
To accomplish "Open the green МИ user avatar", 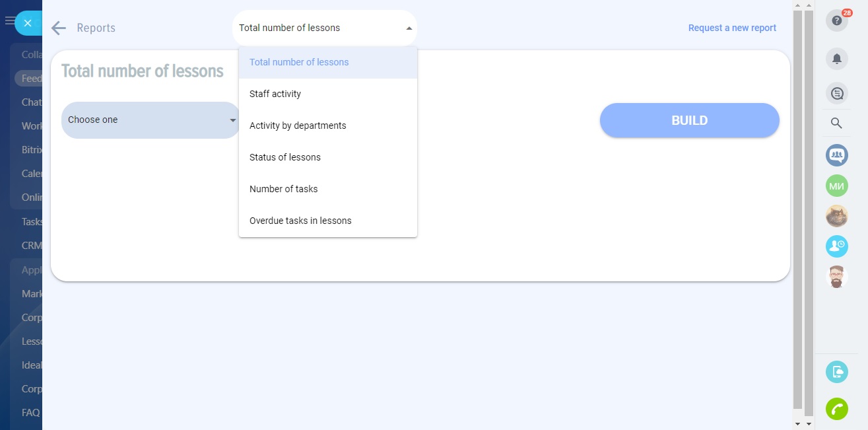I will (836, 186).
